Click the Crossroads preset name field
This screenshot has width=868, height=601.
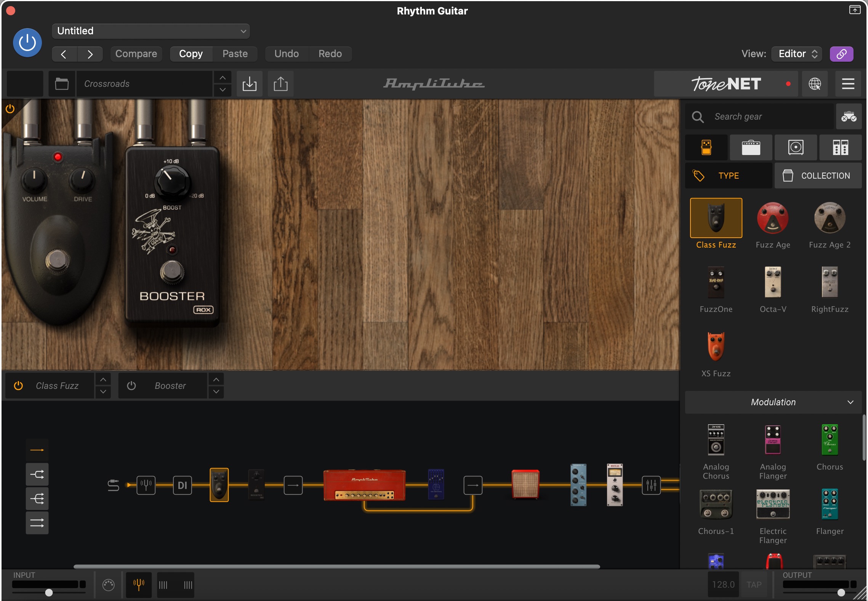coord(144,83)
